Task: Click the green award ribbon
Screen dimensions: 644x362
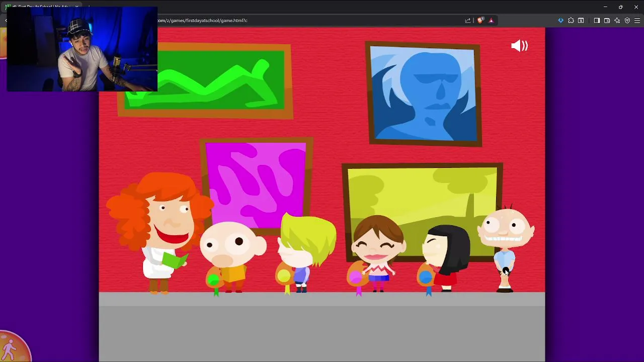Action: tap(214, 281)
